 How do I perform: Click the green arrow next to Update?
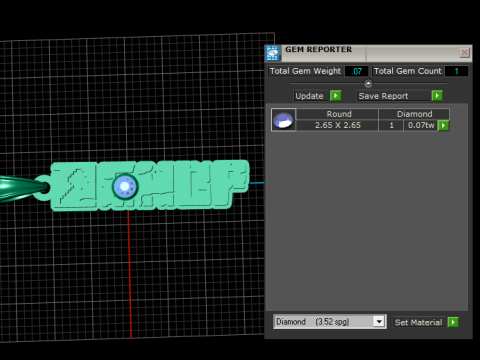[x=336, y=96]
